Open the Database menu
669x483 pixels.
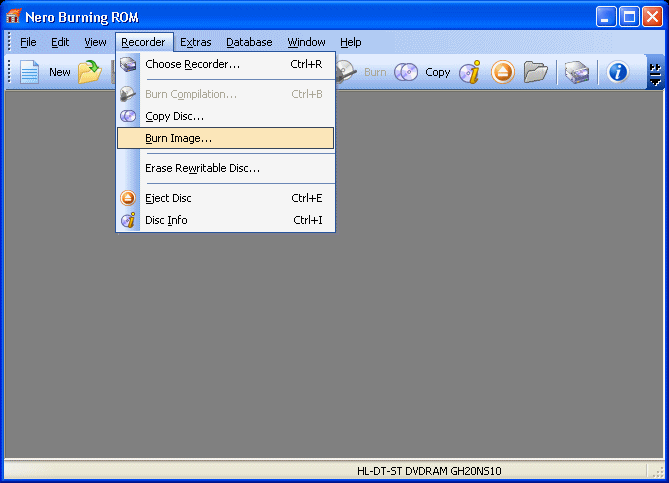[x=249, y=42]
